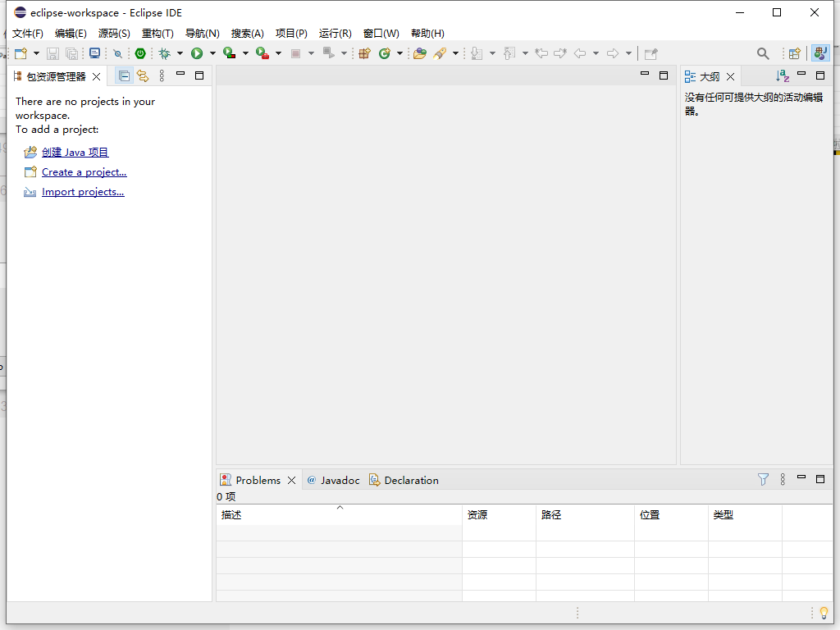Expand the New wizard dropdown arrow
The height and width of the screenshot is (630, 840).
[36, 52]
